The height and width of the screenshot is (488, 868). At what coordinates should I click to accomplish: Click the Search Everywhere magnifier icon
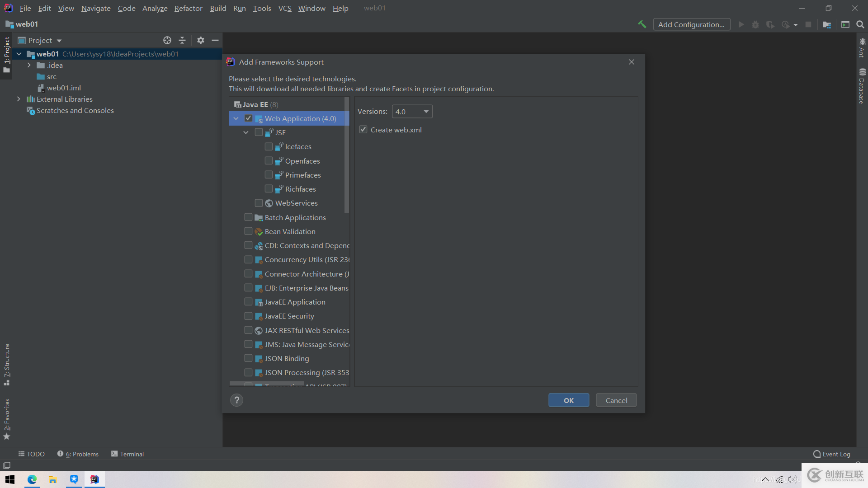click(x=860, y=24)
